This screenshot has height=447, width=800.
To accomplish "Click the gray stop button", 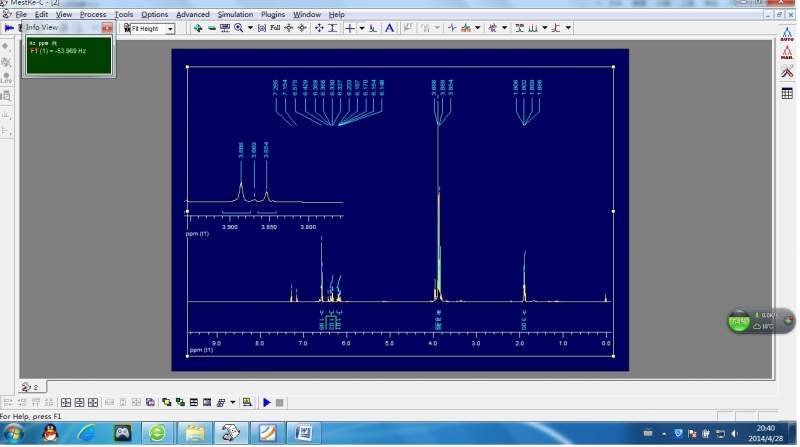I will pos(280,403).
